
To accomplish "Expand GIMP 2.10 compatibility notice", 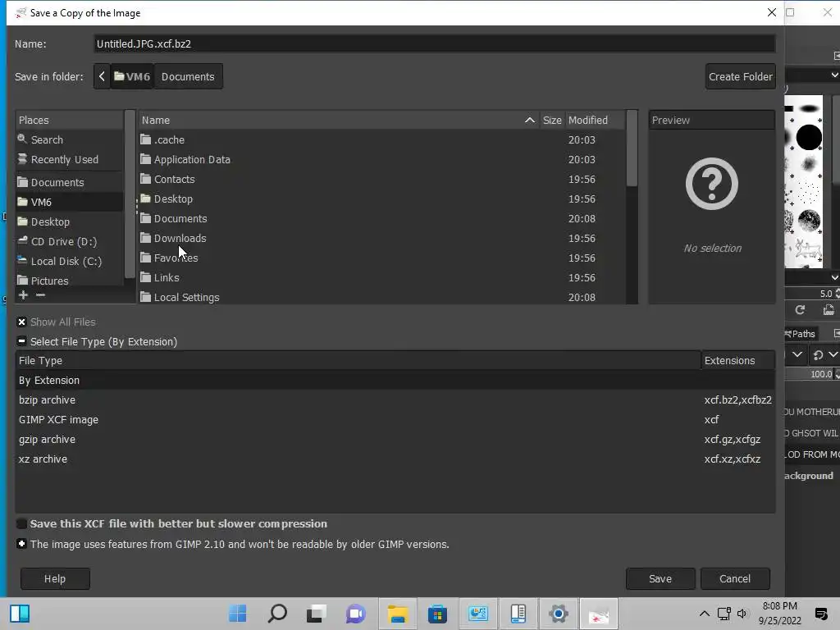I will pyautogui.click(x=21, y=544).
